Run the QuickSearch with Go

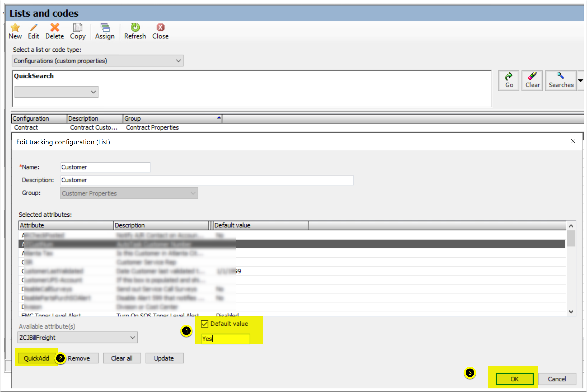tap(509, 81)
